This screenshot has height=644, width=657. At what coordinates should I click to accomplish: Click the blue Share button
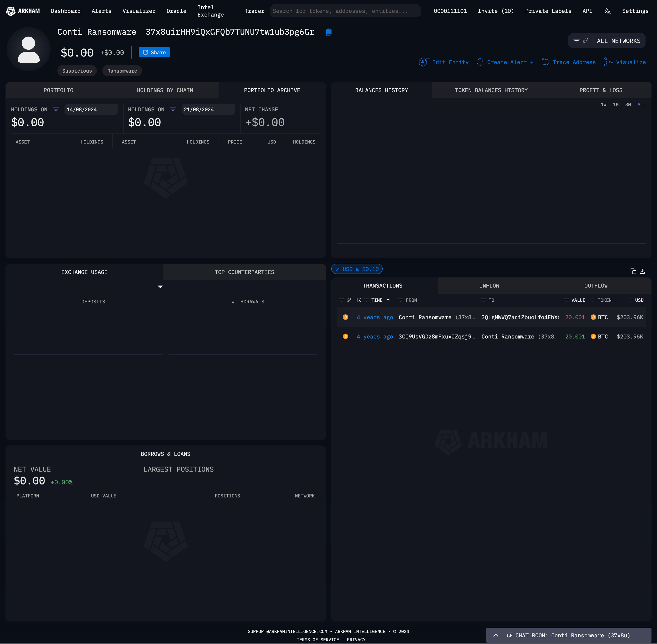pyautogui.click(x=154, y=52)
